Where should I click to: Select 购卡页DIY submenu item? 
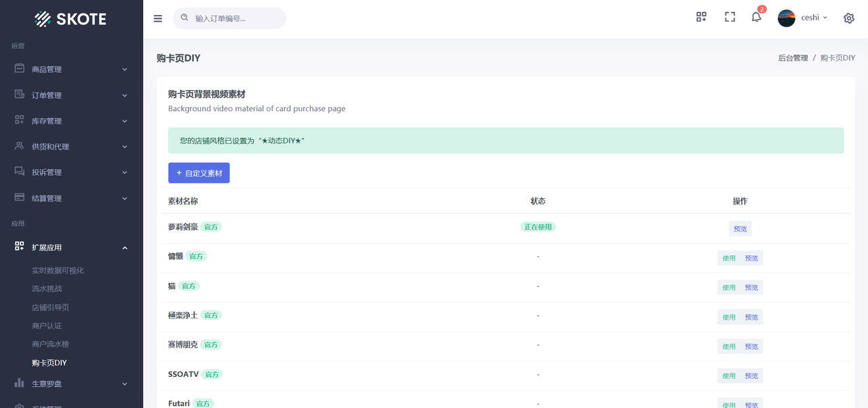[x=50, y=363]
